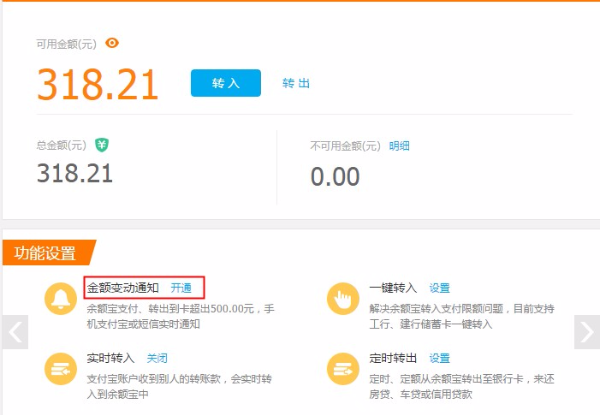Viewport: 600px width, 415px height.
Task: Select the 功能设置 section tab
Action: pyautogui.click(x=47, y=252)
